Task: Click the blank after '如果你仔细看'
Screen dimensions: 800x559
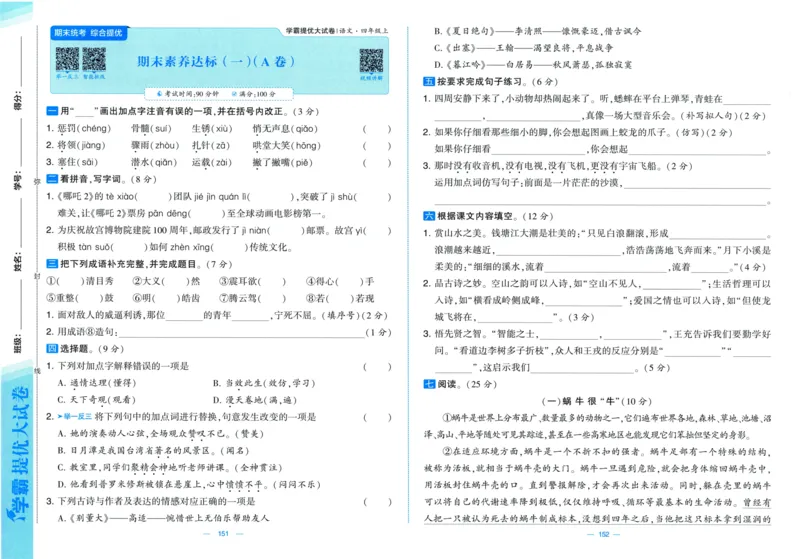Action: 538,149
